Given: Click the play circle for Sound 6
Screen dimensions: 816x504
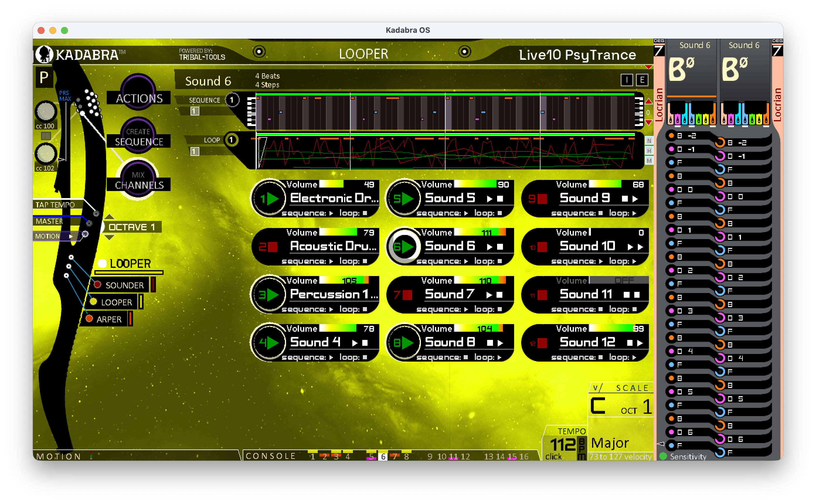Looking at the screenshot, I should pos(404,247).
